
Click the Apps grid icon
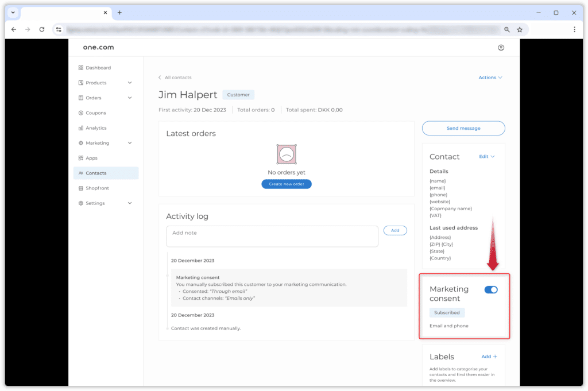(80, 158)
